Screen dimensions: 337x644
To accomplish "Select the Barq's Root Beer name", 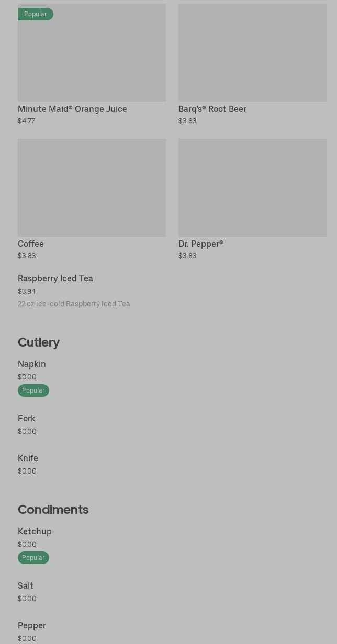I will pyautogui.click(x=212, y=109).
